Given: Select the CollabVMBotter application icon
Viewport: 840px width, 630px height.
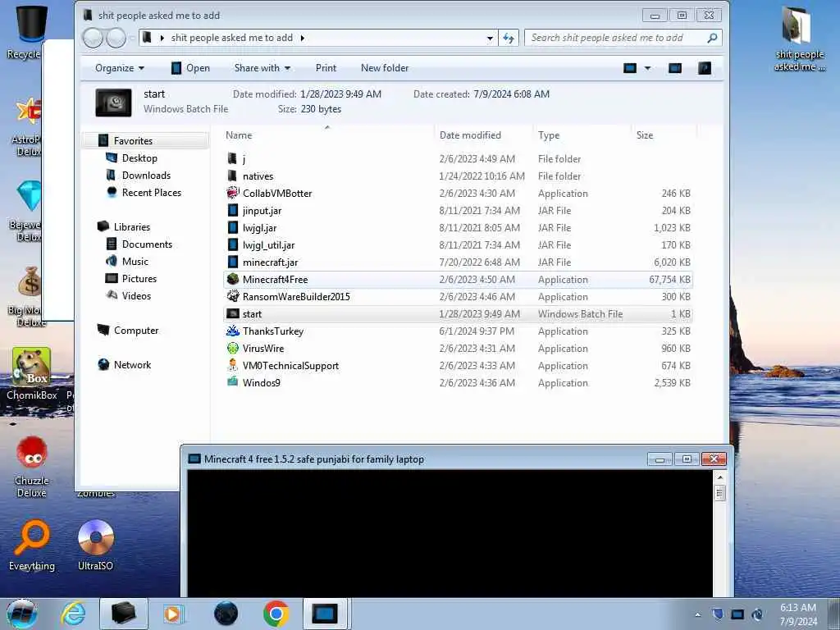Looking at the screenshot, I should (232, 193).
